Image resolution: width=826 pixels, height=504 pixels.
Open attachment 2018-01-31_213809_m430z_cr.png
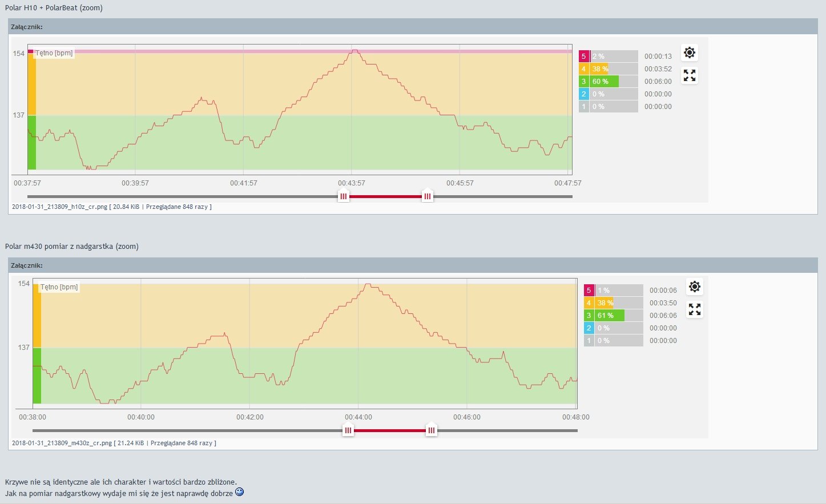[62, 443]
